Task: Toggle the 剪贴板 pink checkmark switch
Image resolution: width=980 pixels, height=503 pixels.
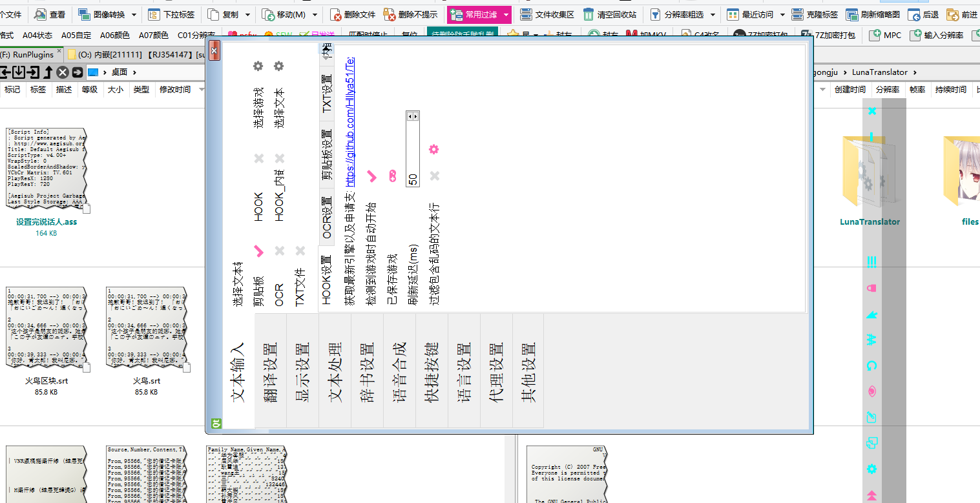Action: coord(258,251)
